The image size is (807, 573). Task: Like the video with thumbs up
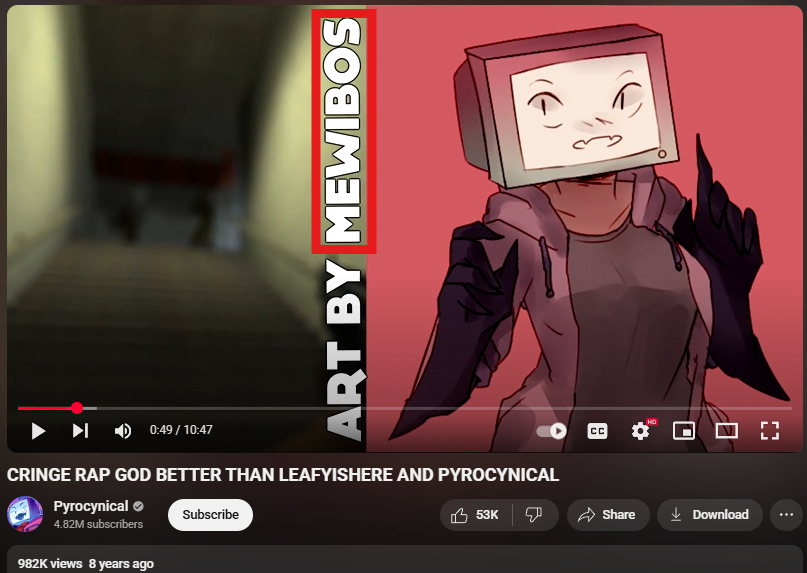coord(476,515)
